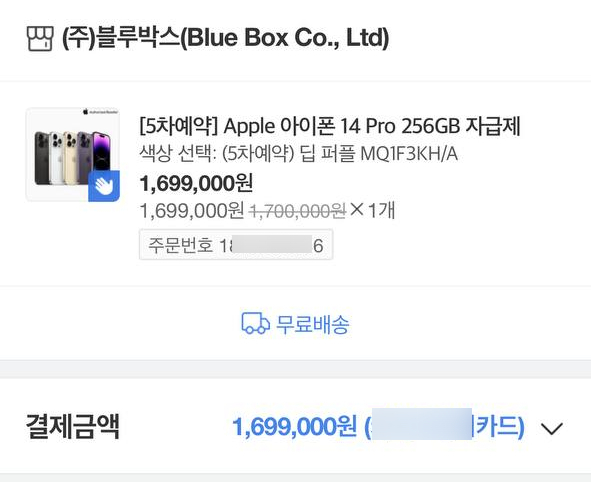The image size is (591, 482).
Task: Click the struck-through 1,700,000원 original price
Action: pyautogui.click(x=298, y=211)
